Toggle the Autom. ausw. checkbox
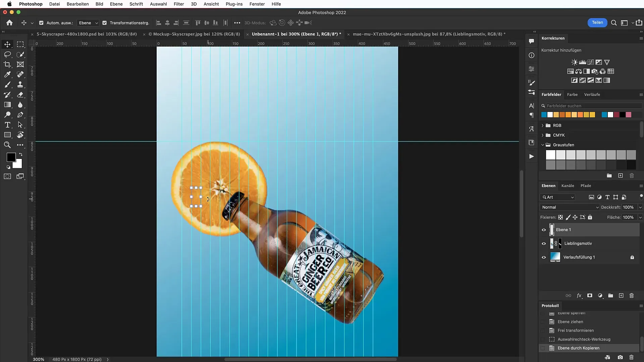Viewport: 644px width, 362px height. [x=41, y=23]
